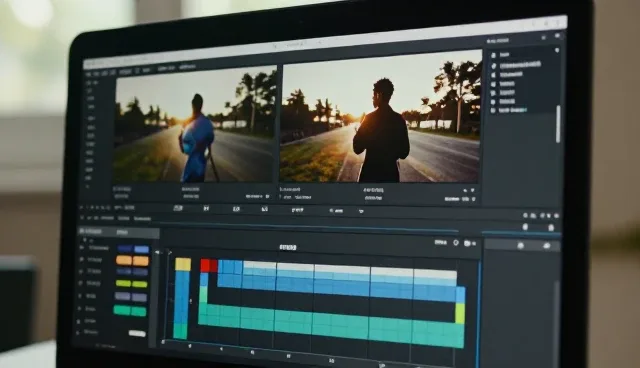
Task: Click the right icon in the lower-right panel header
Action: click(547, 245)
